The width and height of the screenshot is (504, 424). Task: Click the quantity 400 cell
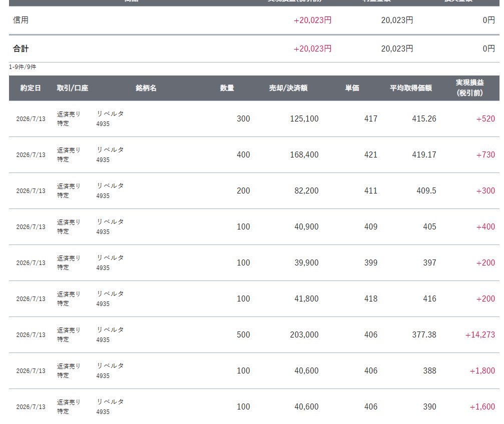pyautogui.click(x=243, y=155)
